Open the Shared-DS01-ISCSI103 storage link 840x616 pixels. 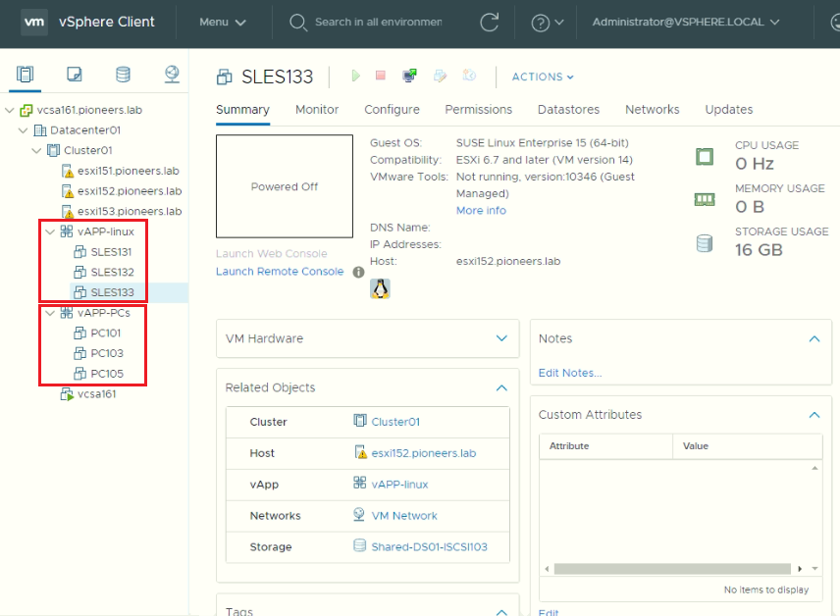pyautogui.click(x=430, y=547)
